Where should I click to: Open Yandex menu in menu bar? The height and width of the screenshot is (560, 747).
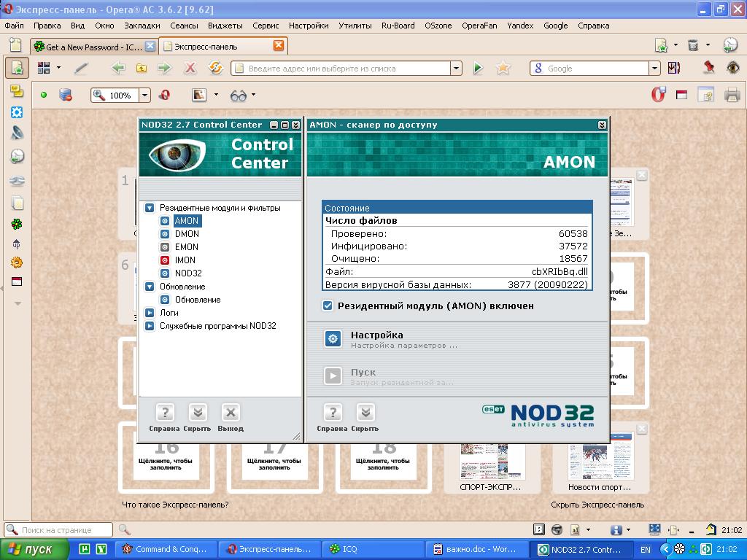coord(519,26)
